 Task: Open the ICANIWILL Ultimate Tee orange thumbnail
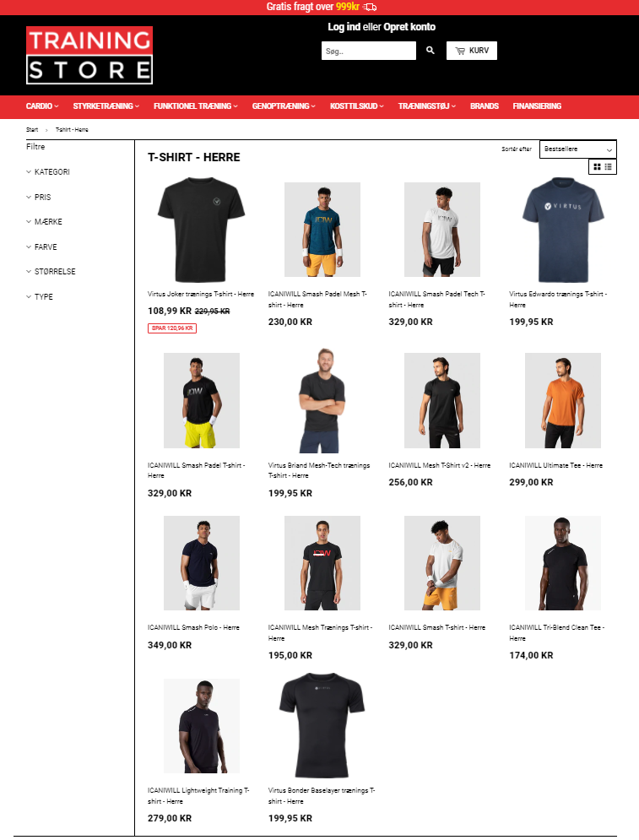(563, 400)
